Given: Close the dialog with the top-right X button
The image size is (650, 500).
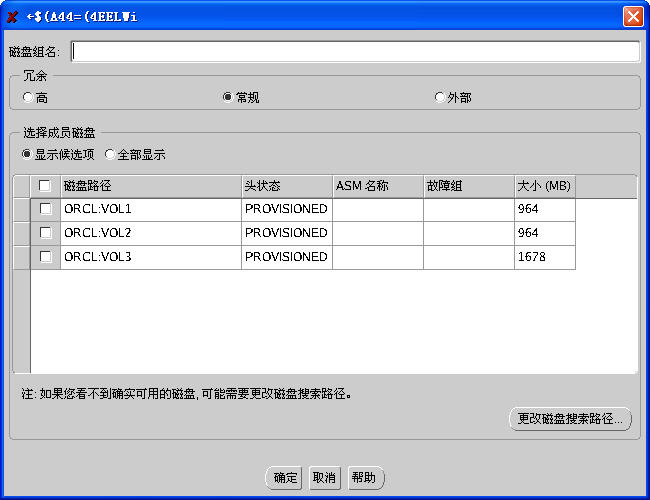Looking at the screenshot, I should click(x=633, y=17).
